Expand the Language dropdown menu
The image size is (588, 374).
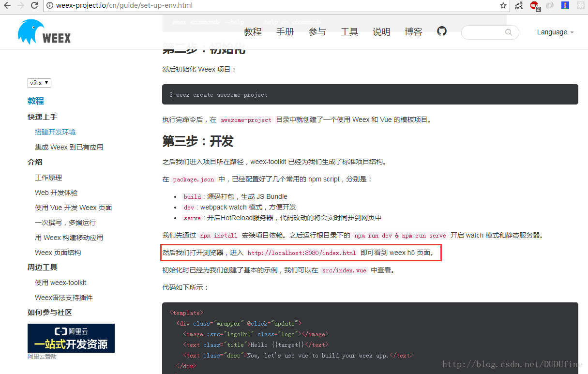(555, 32)
